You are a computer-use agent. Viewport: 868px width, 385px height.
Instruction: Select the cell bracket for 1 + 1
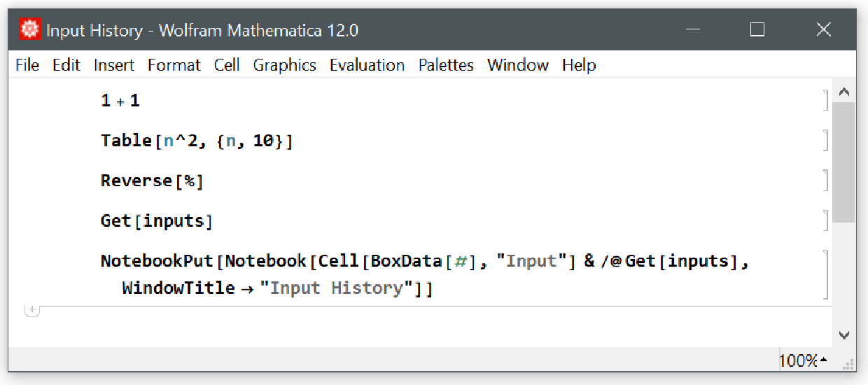point(826,100)
